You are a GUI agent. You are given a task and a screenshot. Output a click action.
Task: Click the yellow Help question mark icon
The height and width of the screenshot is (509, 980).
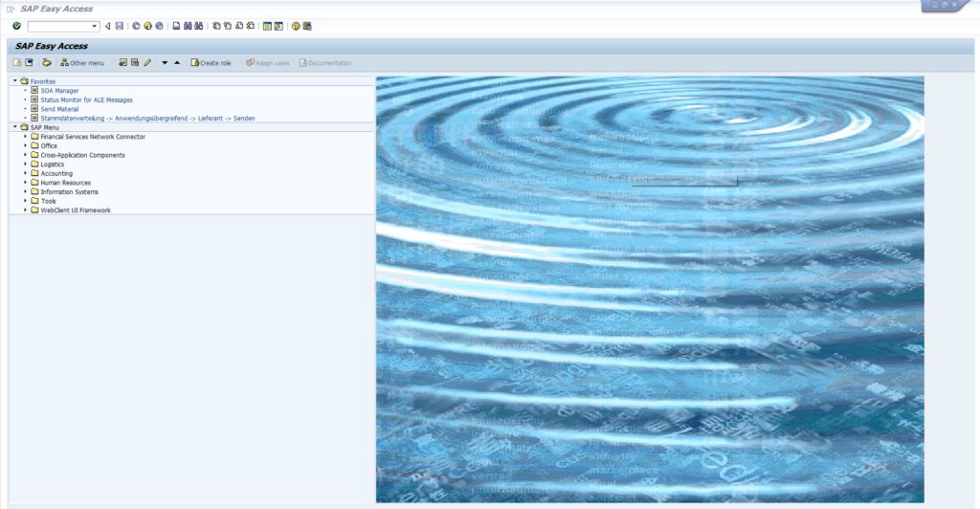pyautogui.click(x=296, y=26)
